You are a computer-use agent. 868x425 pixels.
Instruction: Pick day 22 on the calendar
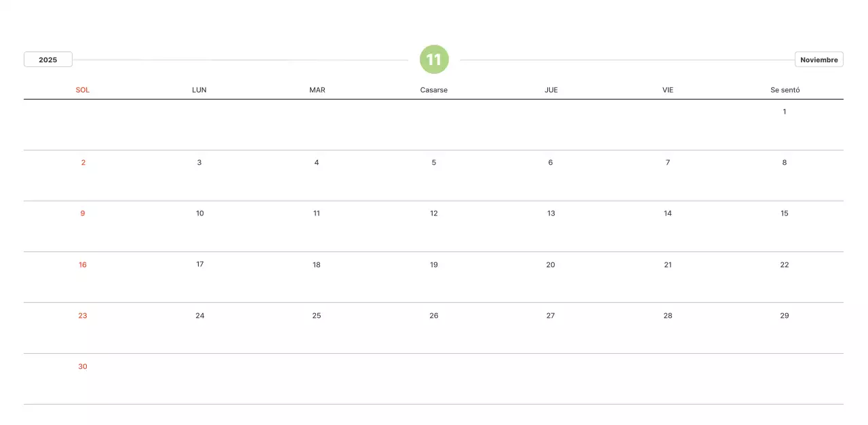(x=785, y=265)
